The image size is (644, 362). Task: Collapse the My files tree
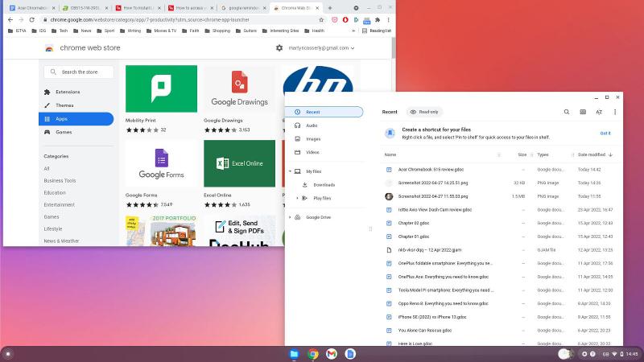(290, 171)
